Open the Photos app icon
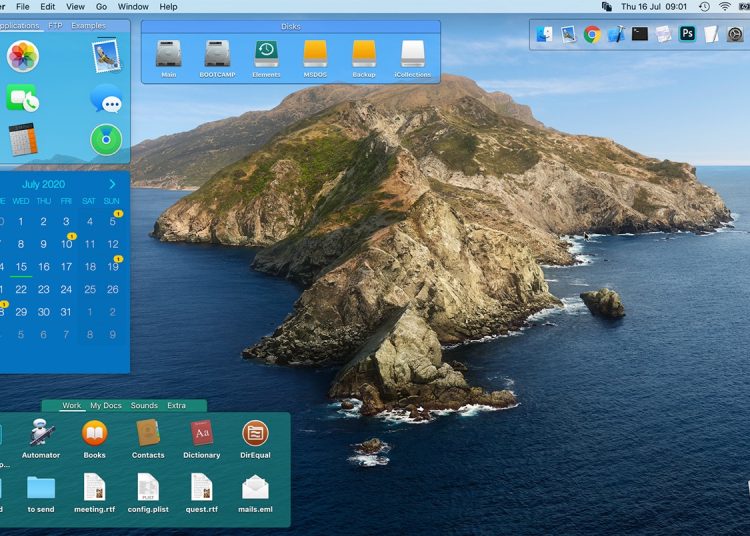The width and height of the screenshot is (750, 536). click(x=22, y=56)
